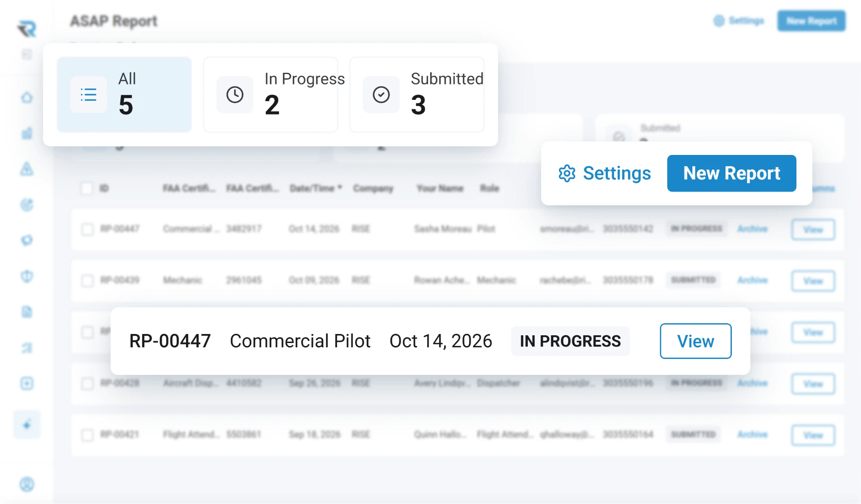861x504 pixels.
Task: Open the warning triangle icon in the sidebar
Action: point(27,169)
